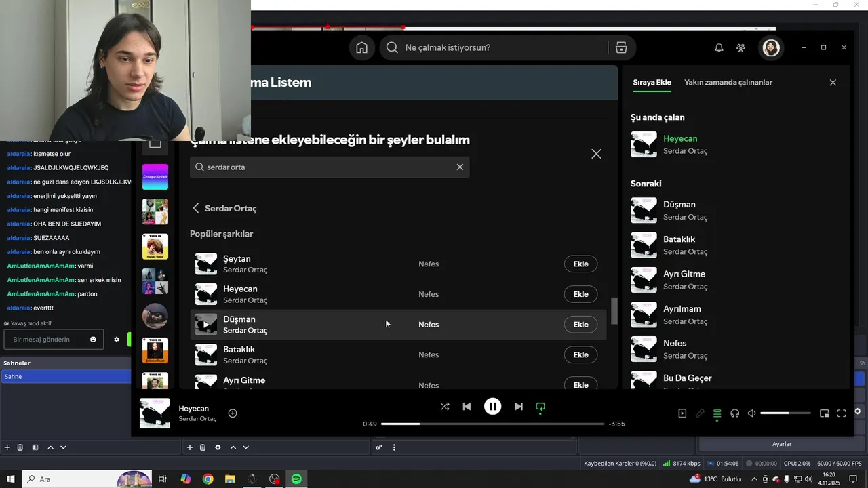Open the Spotify profile avatar menu

(x=771, y=47)
